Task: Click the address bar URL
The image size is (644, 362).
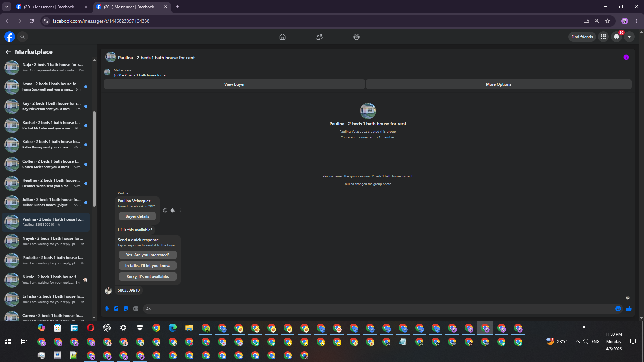Action: click(x=101, y=21)
